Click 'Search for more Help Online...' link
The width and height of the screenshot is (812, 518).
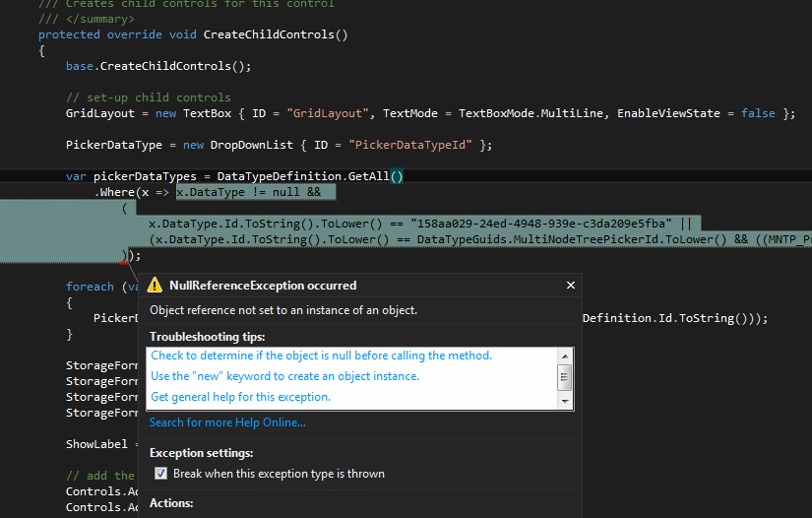click(227, 422)
